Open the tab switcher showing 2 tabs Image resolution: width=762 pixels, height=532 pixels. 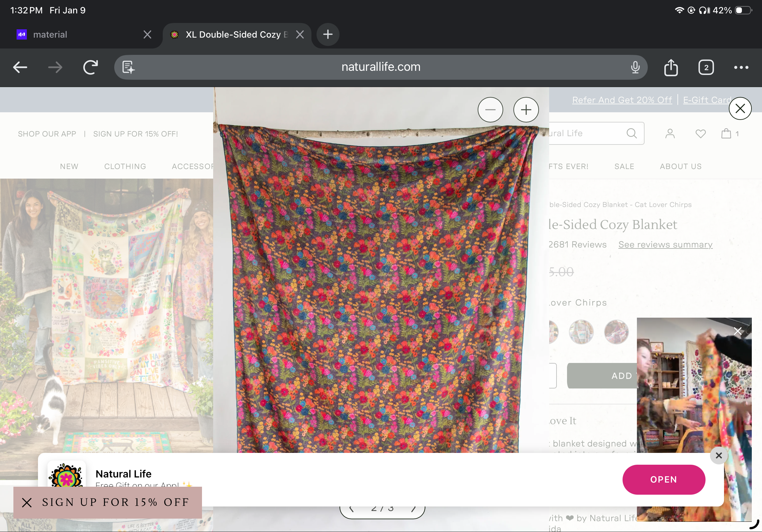tap(706, 67)
